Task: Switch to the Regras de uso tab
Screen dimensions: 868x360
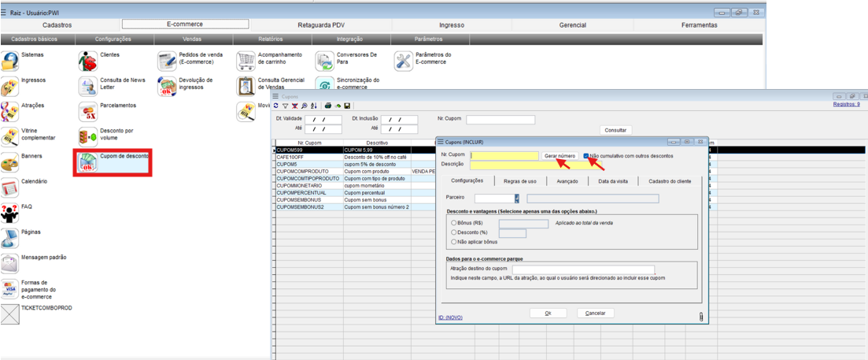Action: pyautogui.click(x=519, y=181)
